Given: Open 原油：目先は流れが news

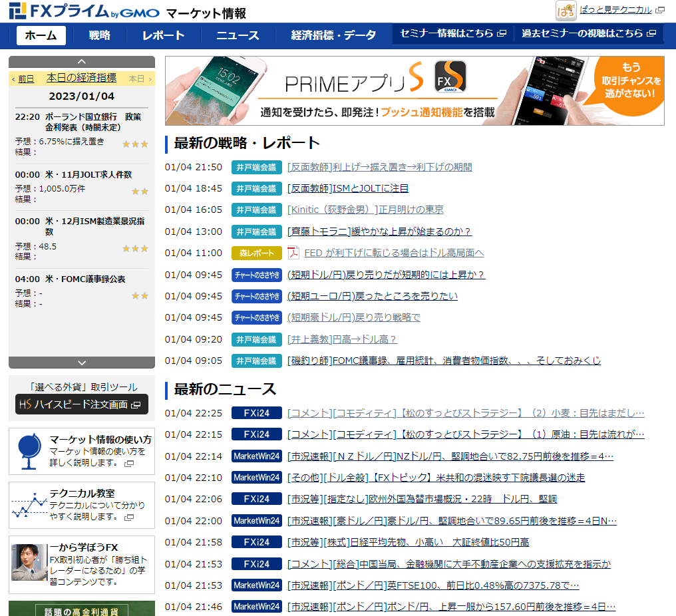Looking at the screenshot, I should [466, 434].
